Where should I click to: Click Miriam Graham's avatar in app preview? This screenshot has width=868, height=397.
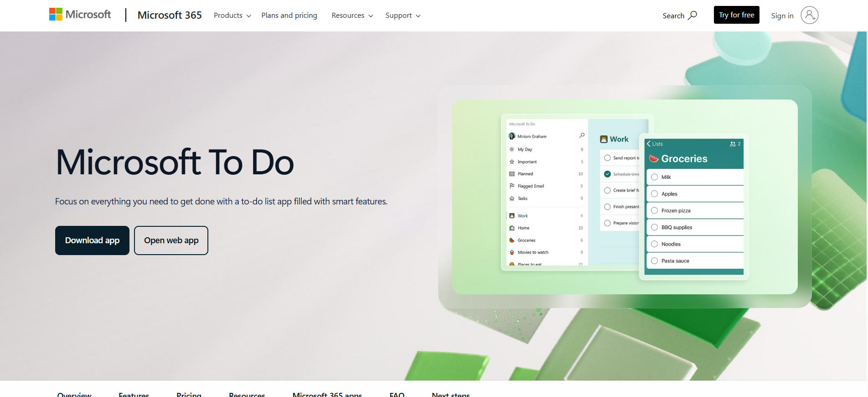coord(512,136)
